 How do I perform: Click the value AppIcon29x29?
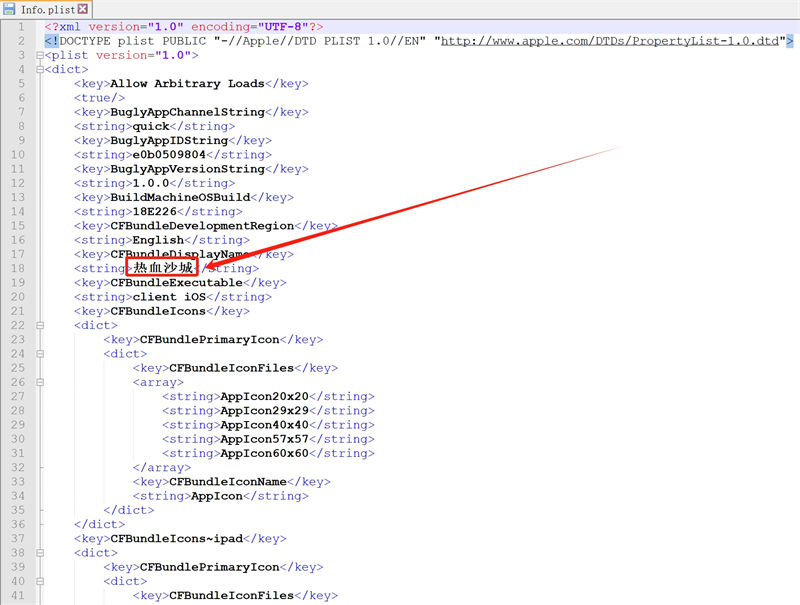tap(264, 411)
